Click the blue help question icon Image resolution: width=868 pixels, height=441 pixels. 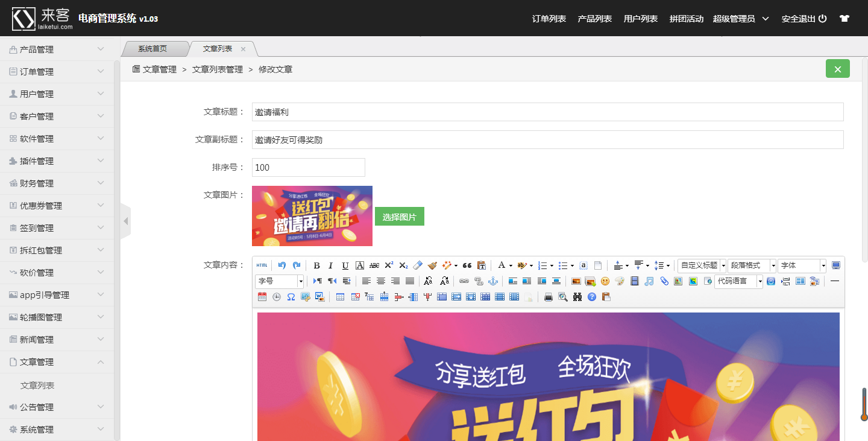click(591, 297)
